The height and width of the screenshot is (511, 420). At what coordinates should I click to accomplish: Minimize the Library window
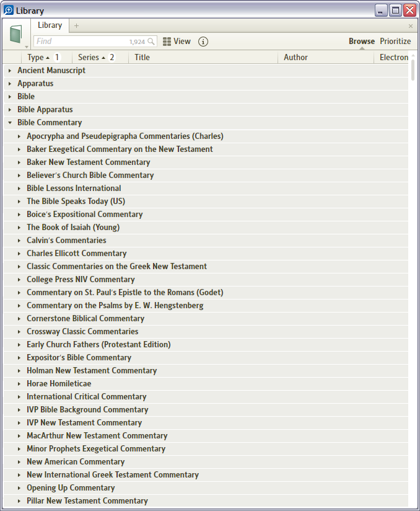pyautogui.click(x=381, y=11)
